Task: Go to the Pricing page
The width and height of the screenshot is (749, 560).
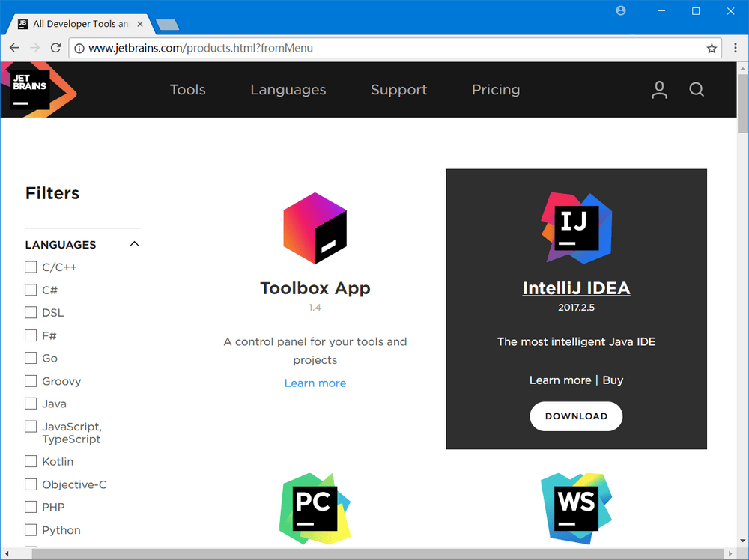Action: click(496, 90)
